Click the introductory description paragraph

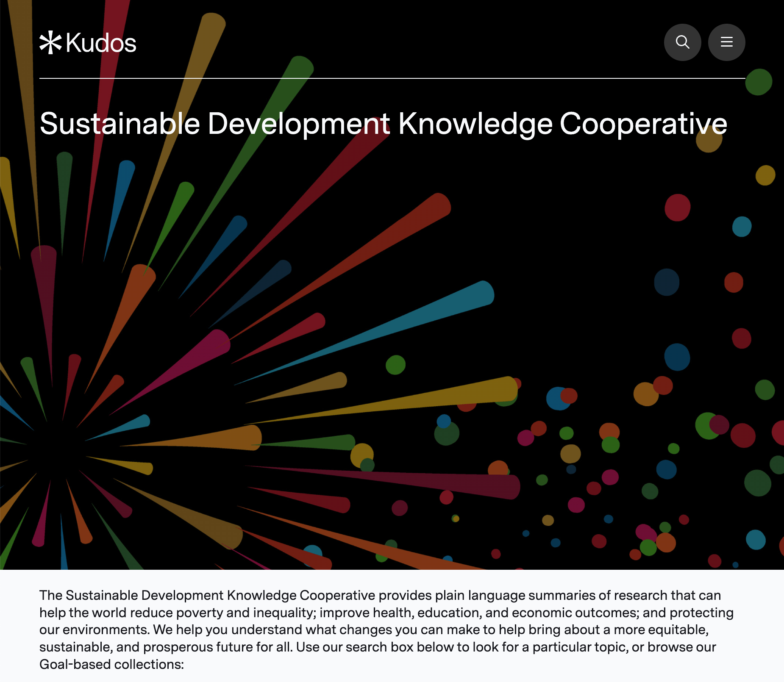[386, 621]
